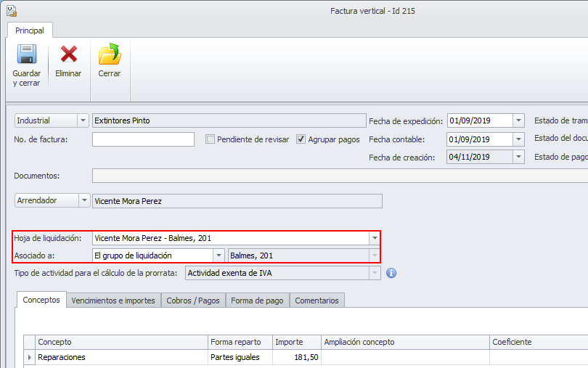Click the Documentos field

340,176
